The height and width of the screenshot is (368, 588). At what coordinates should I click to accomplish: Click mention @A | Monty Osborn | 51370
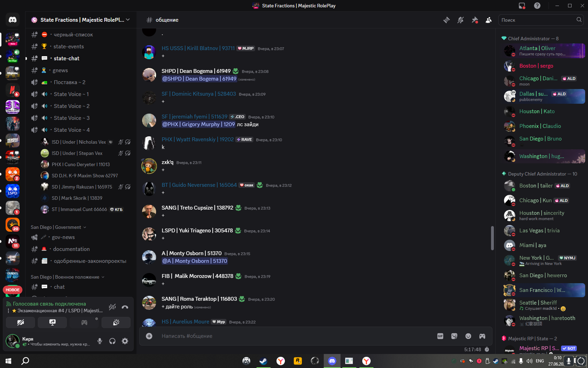click(x=195, y=261)
